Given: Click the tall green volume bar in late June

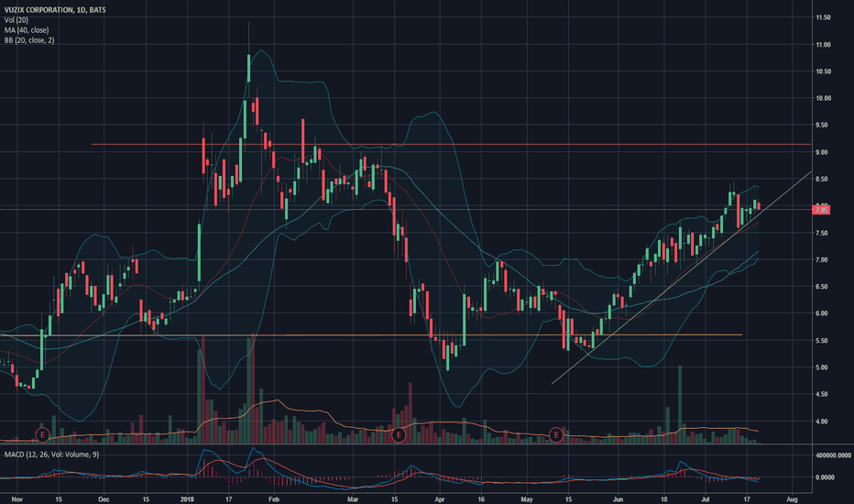Looking at the screenshot, I should click(x=680, y=404).
